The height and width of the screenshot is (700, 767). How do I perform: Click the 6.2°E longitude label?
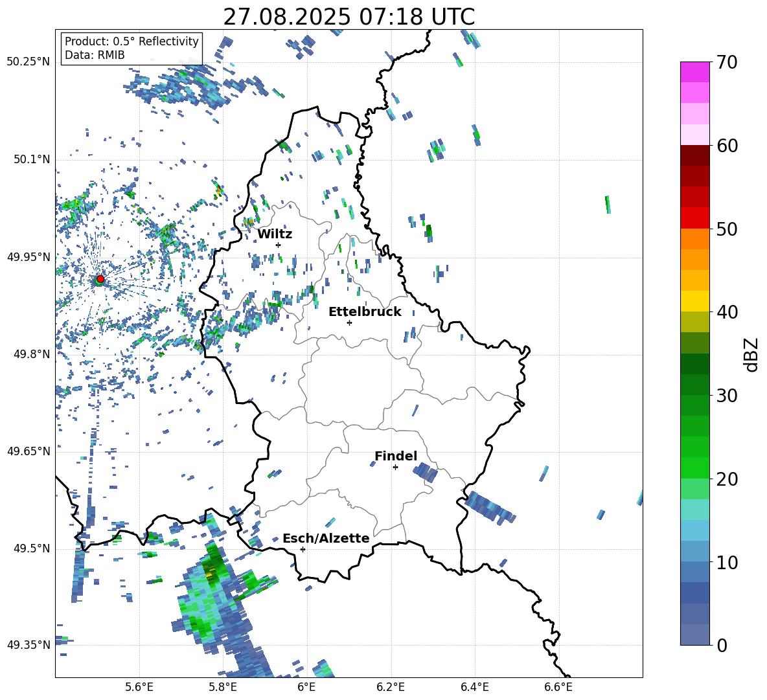391,687
